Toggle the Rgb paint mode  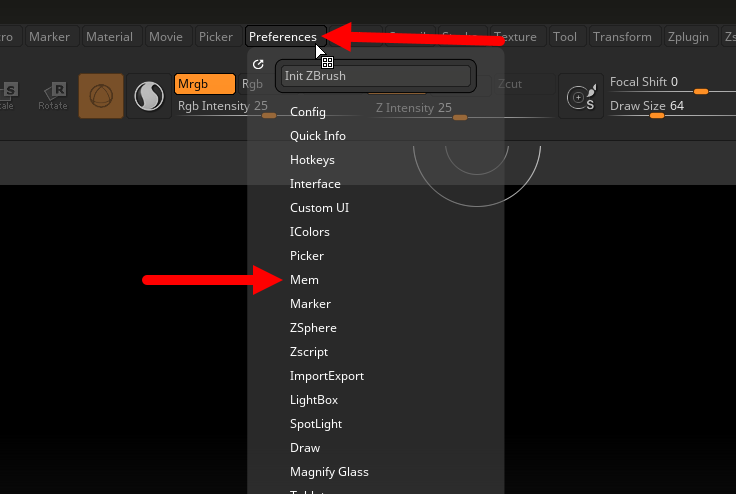coord(253,84)
